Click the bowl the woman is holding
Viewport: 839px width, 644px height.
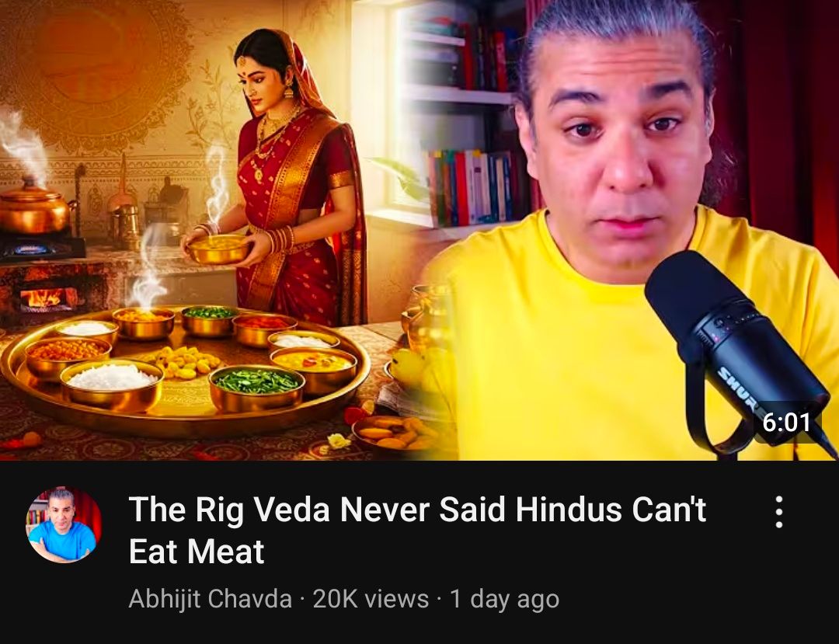click(x=218, y=249)
